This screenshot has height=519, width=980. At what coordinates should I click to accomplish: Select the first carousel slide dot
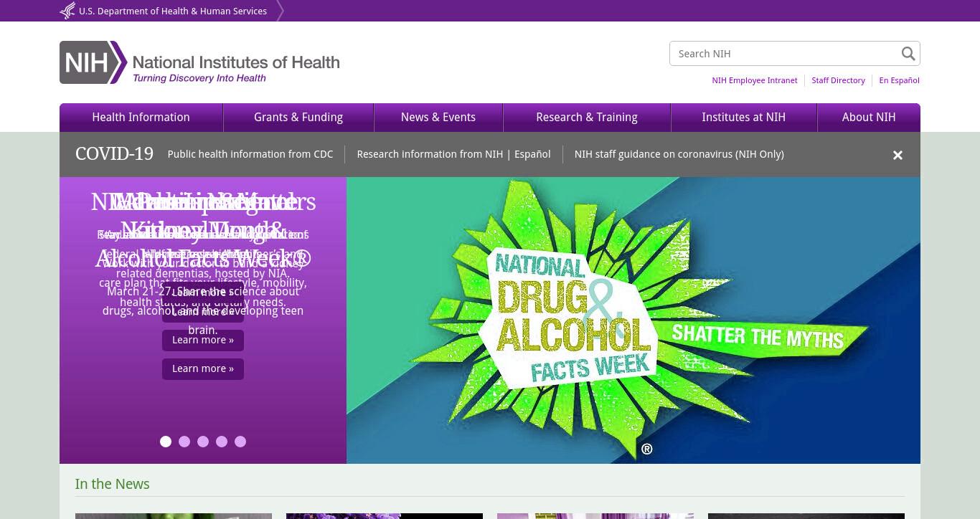tap(166, 442)
